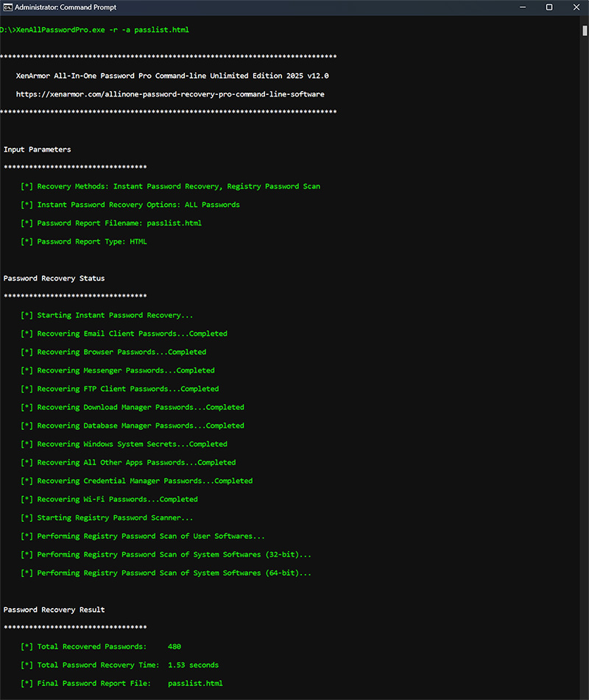Screen dimensions: 589x700
Task: Click Registry Password Scan of User Softwares line
Action: pos(143,536)
